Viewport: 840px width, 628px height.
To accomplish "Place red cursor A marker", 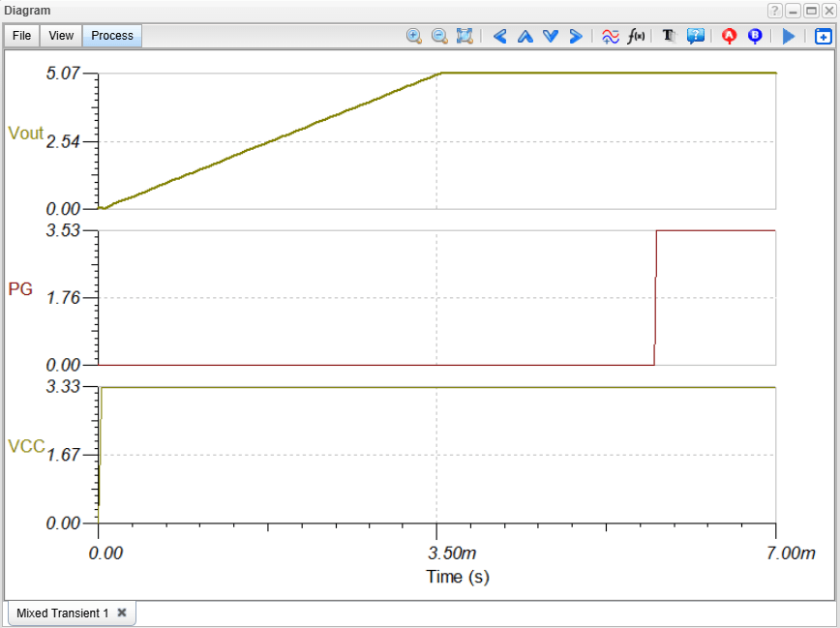I will (729, 36).
